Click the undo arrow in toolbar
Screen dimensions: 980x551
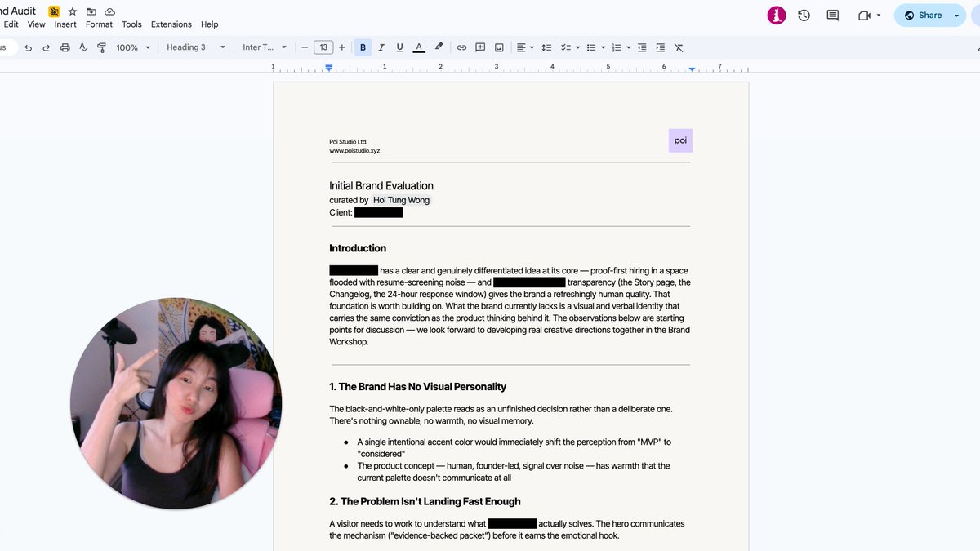click(x=29, y=47)
